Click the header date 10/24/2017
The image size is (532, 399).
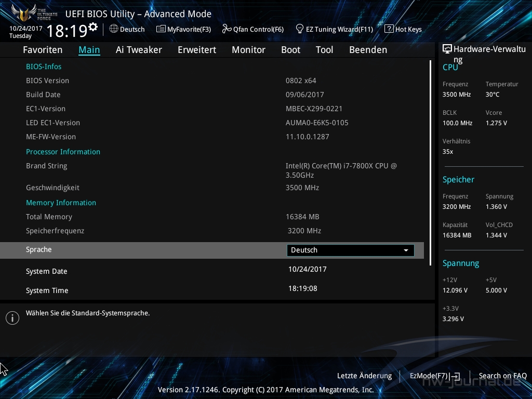point(26,29)
